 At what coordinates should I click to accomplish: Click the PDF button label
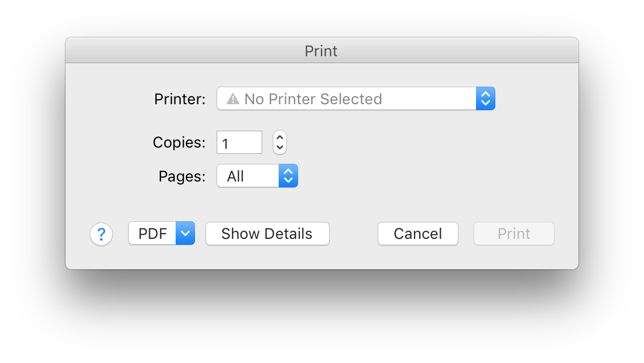coord(152,233)
